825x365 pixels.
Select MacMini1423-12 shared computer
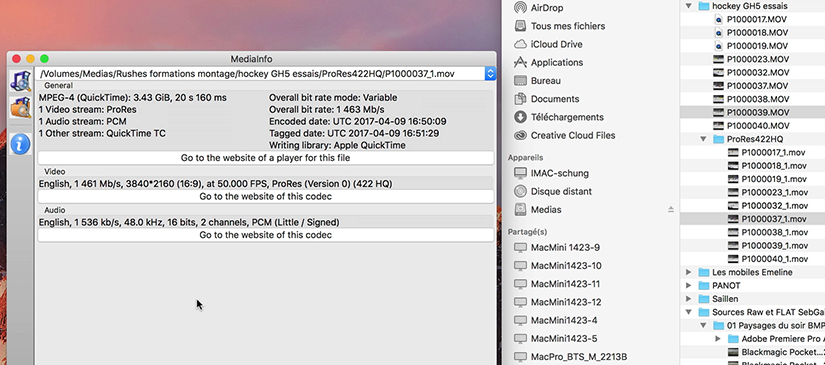566,302
